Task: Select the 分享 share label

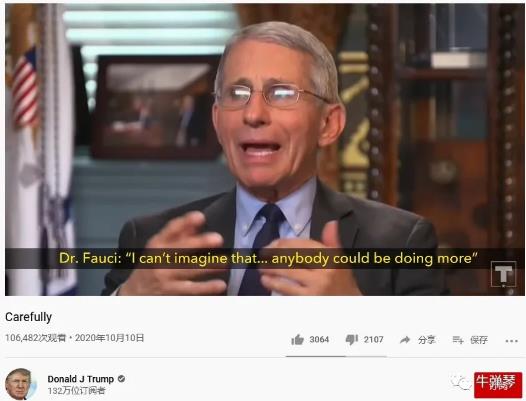Action: (x=426, y=340)
